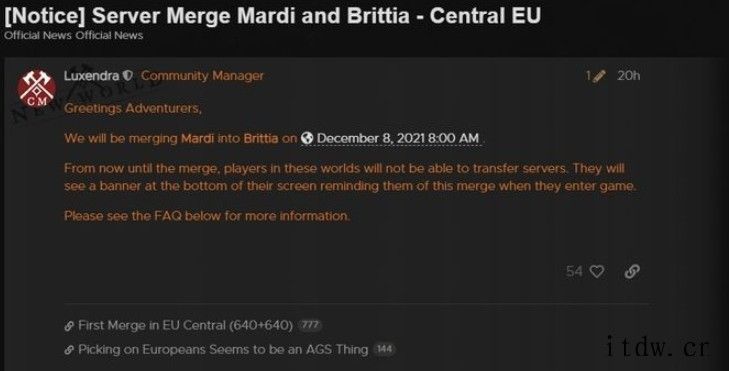The width and height of the screenshot is (729, 371).
Task: Click globe icon before December 8 date
Action: pyautogui.click(x=307, y=138)
